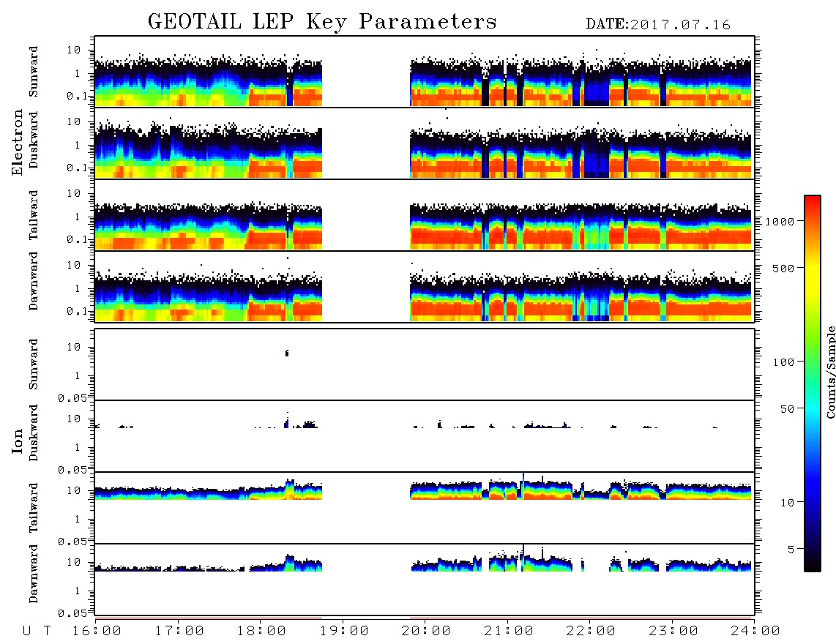
Task: Click the Electron Sunward spectrogram panel
Action: (425, 72)
